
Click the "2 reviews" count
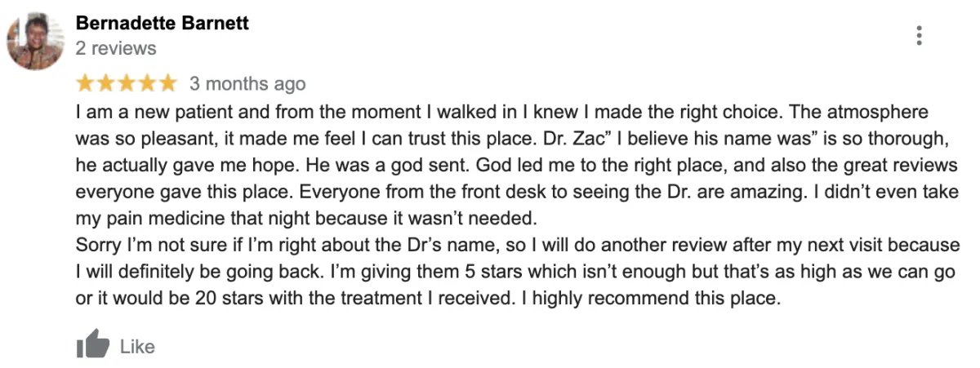pyautogui.click(x=115, y=48)
